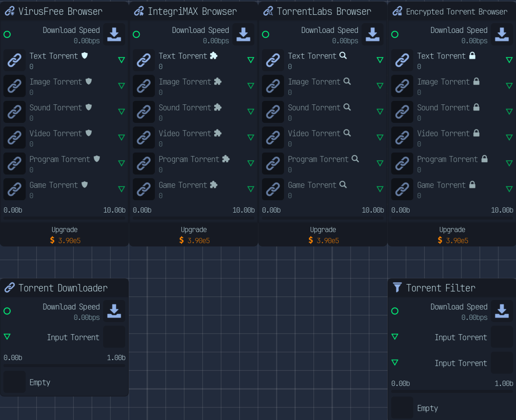The width and height of the screenshot is (516, 420).
Task: Click the Torrent Downloader download speed icon
Action: tap(114, 311)
